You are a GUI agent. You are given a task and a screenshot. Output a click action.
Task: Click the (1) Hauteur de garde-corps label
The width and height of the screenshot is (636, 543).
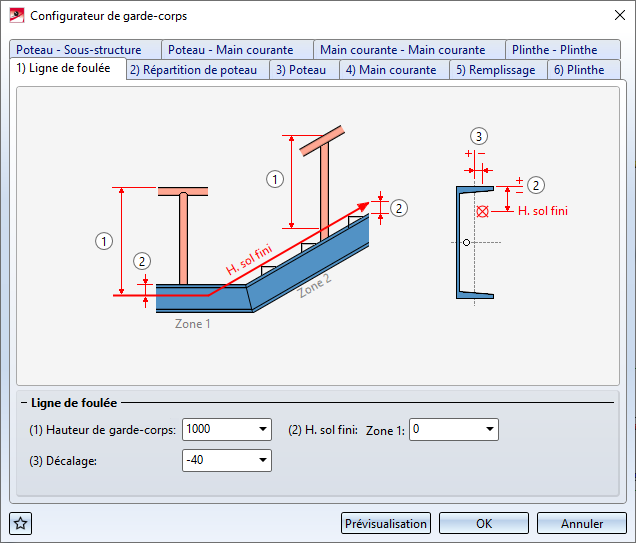103,429
